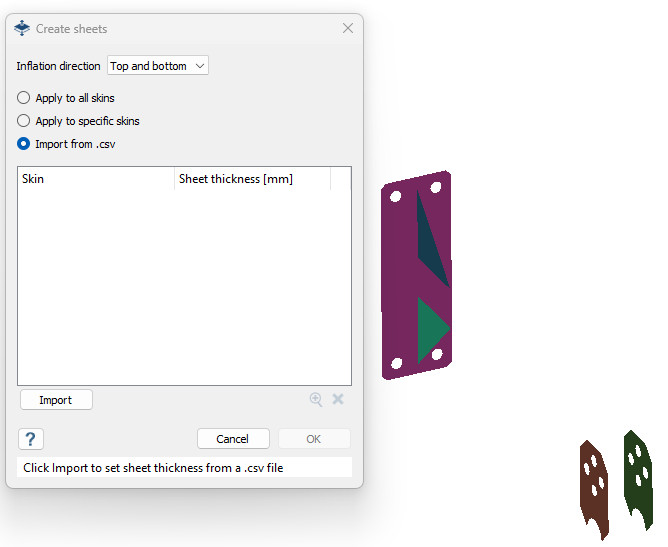Select the dark green bracket part
Viewport: 668px width, 547px height.
pos(636,473)
